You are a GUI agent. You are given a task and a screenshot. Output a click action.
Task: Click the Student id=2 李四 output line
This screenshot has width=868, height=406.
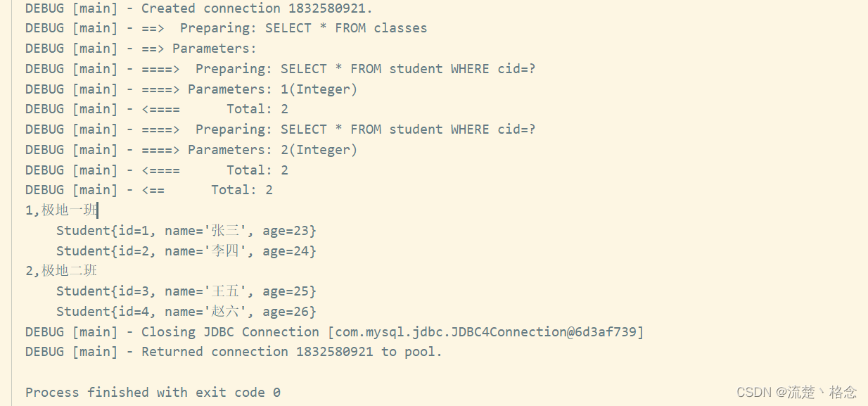(x=186, y=251)
